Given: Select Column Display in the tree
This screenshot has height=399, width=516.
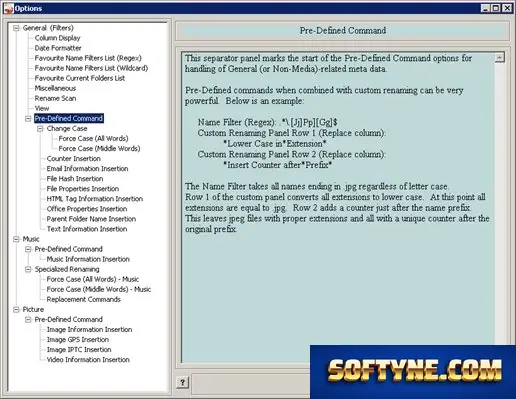Looking at the screenshot, I should pyautogui.click(x=57, y=38).
